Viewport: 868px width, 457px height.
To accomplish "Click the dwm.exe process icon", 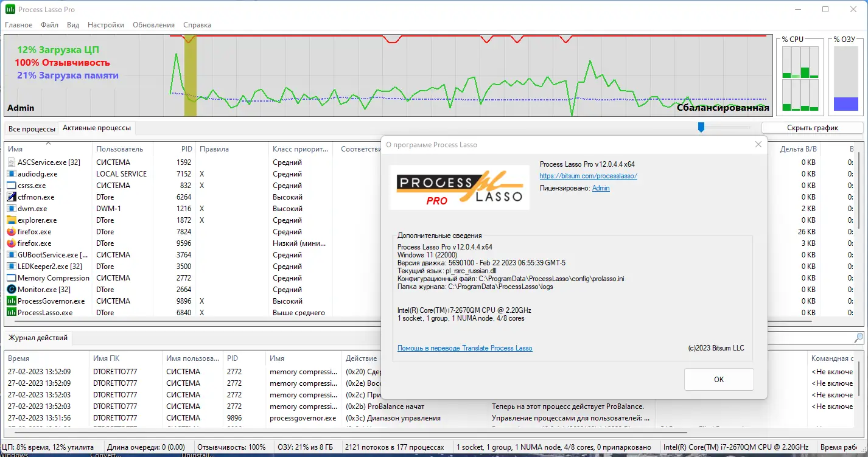I will [10, 208].
